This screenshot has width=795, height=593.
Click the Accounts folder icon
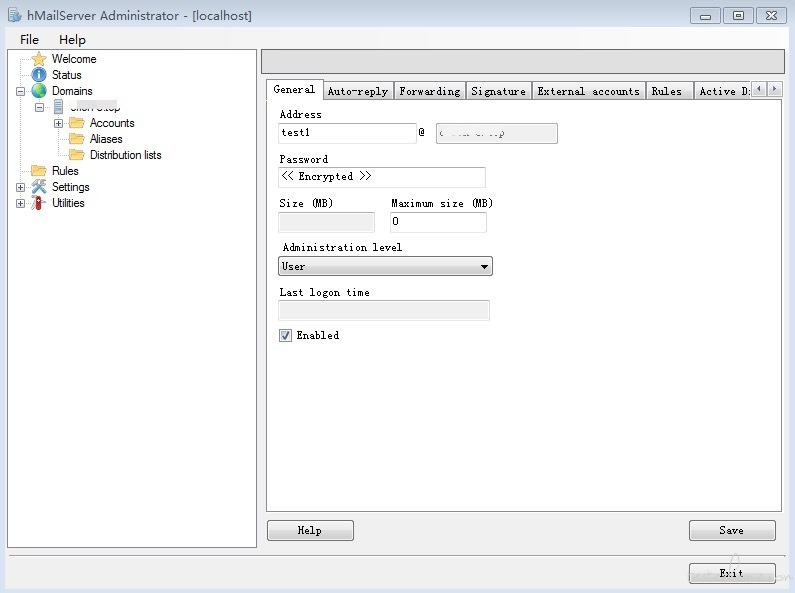tap(77, 123)
